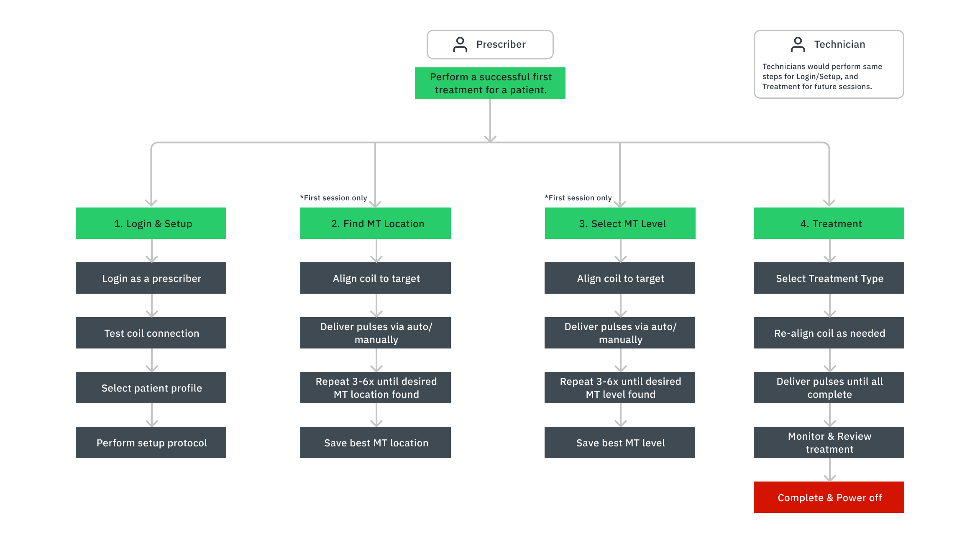
Task: Select the Perform setup protocol box
Action: 151,443
